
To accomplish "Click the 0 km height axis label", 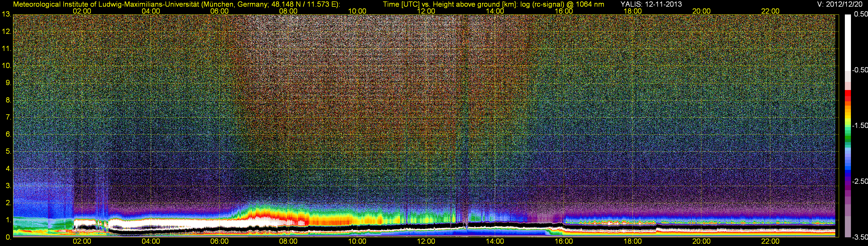I will click(x=8, y=237).
